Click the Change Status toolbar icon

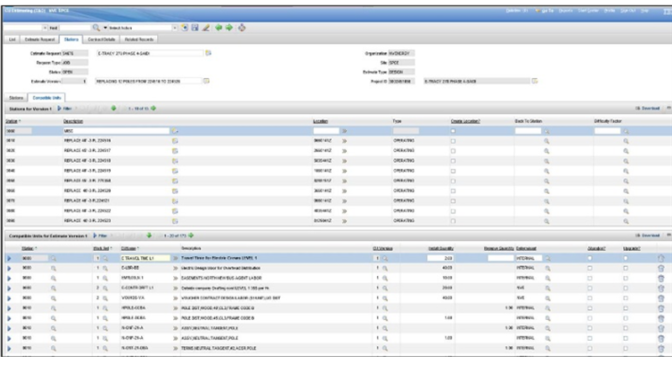(x=242, y=27)
